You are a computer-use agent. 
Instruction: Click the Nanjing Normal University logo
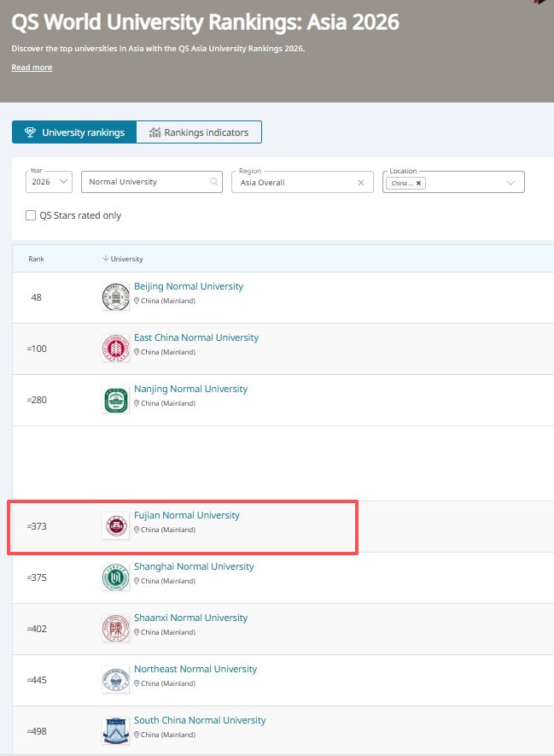(115, 400)
